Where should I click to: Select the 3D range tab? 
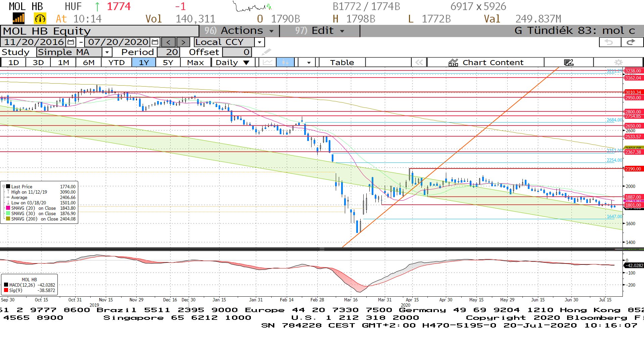38,62
